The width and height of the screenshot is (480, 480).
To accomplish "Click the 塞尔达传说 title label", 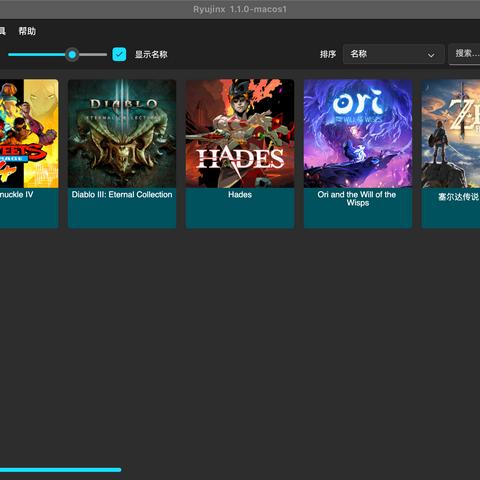I will pyautogui.click(x=459, y=197).
